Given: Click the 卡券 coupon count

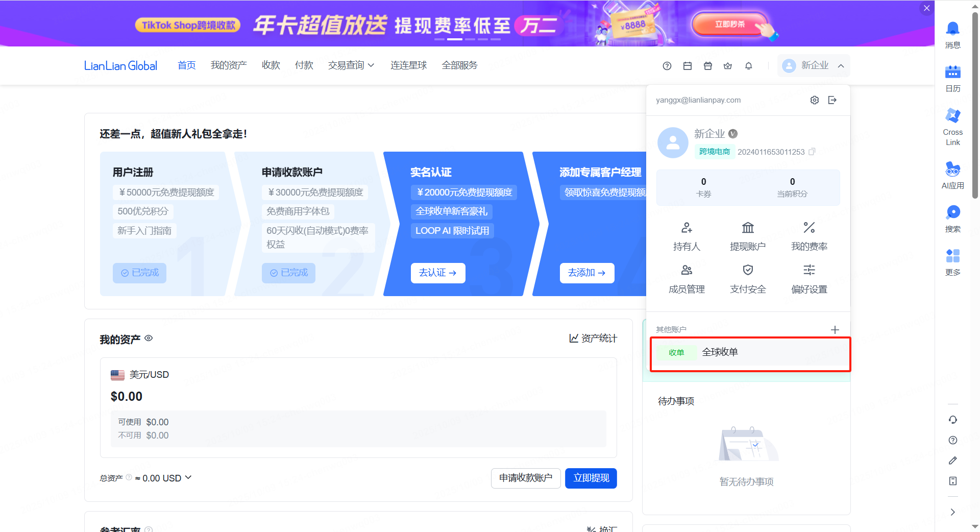Looking at the screenshot, I should pyautogui.click(x=703, y=187).
